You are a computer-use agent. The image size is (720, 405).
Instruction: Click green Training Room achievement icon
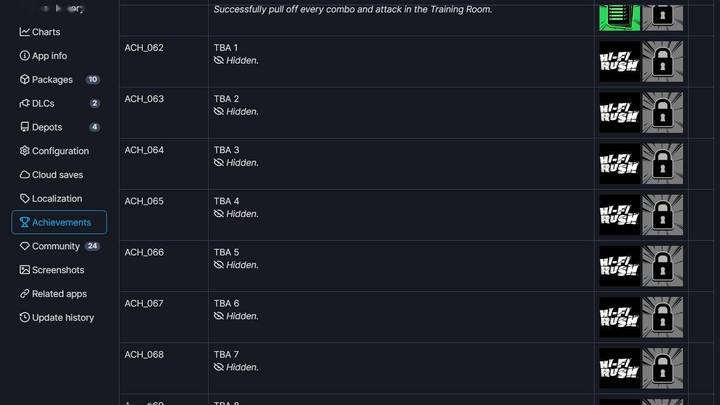click(x=619, y=18)
